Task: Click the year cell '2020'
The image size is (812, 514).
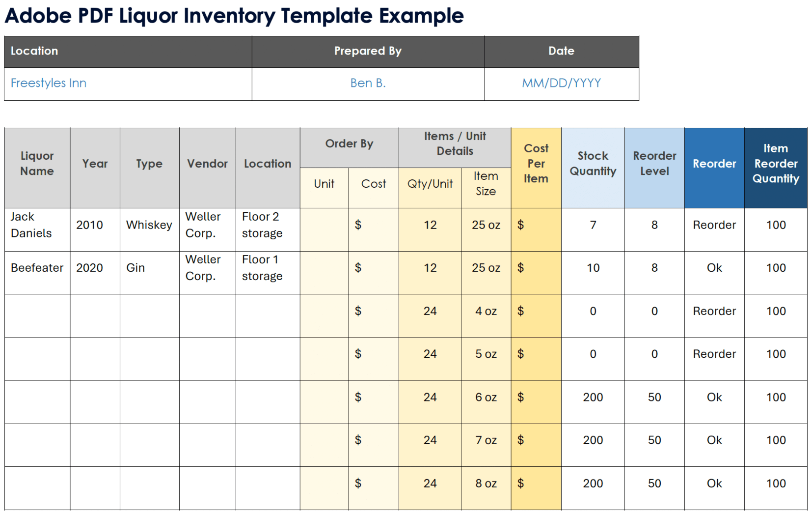Action: point(95,273)
